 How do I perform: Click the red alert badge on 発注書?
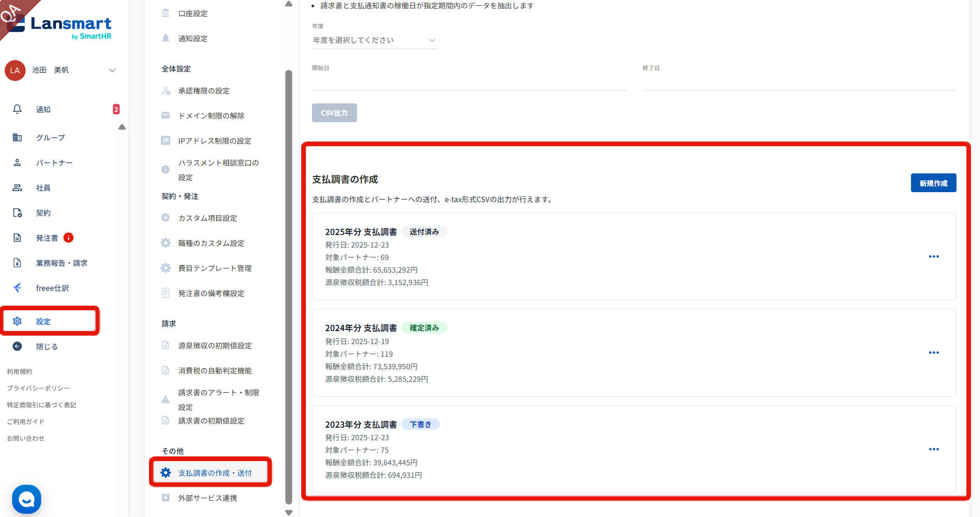click(x=68, y=238)
